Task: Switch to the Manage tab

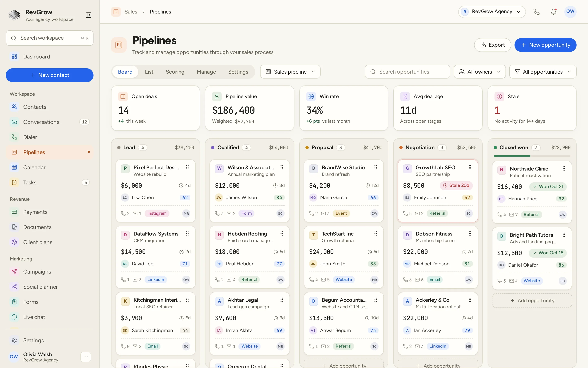Action: click(206, 72)
